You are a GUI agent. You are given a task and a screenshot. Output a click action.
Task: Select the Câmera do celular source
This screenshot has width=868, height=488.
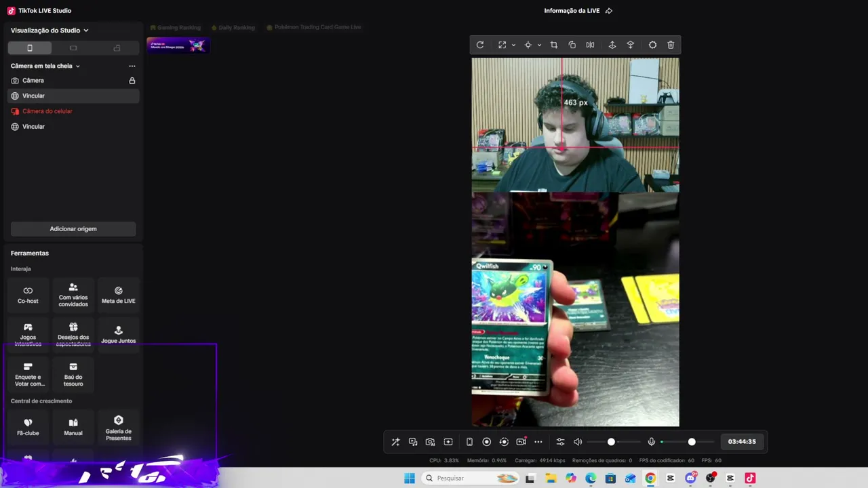coord(73,111)
